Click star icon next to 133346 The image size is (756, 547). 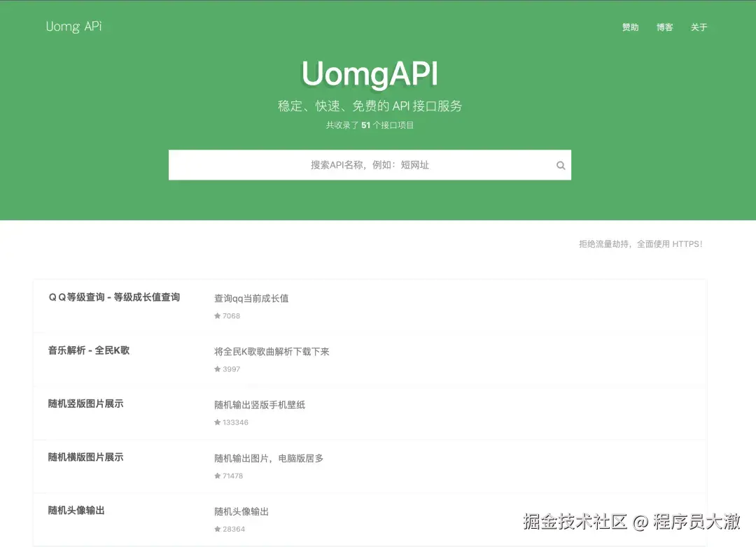pyautogui.click(x=218, y=422)
